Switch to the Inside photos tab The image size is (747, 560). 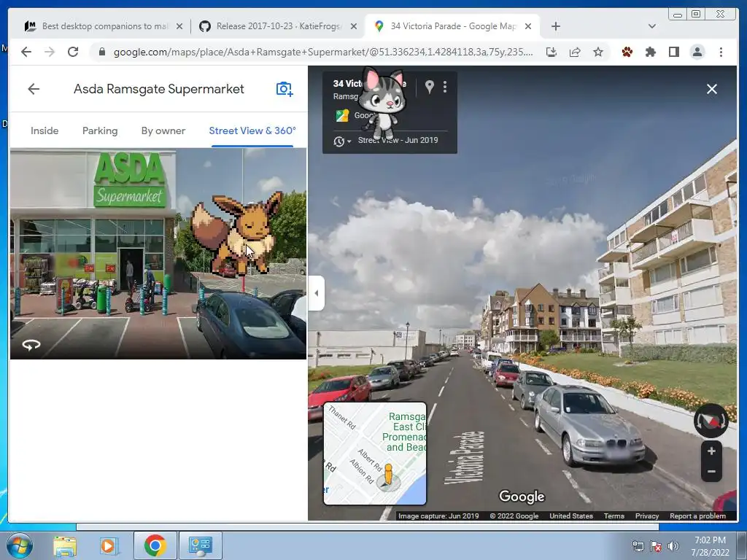(44, 131)
